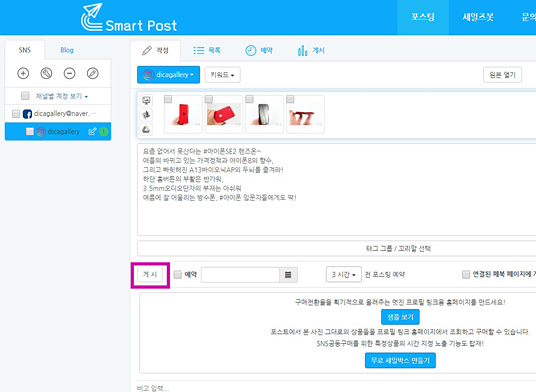
Task: Check the dicagallery@naver Facebook account box
Action: (x=16, y=114)
